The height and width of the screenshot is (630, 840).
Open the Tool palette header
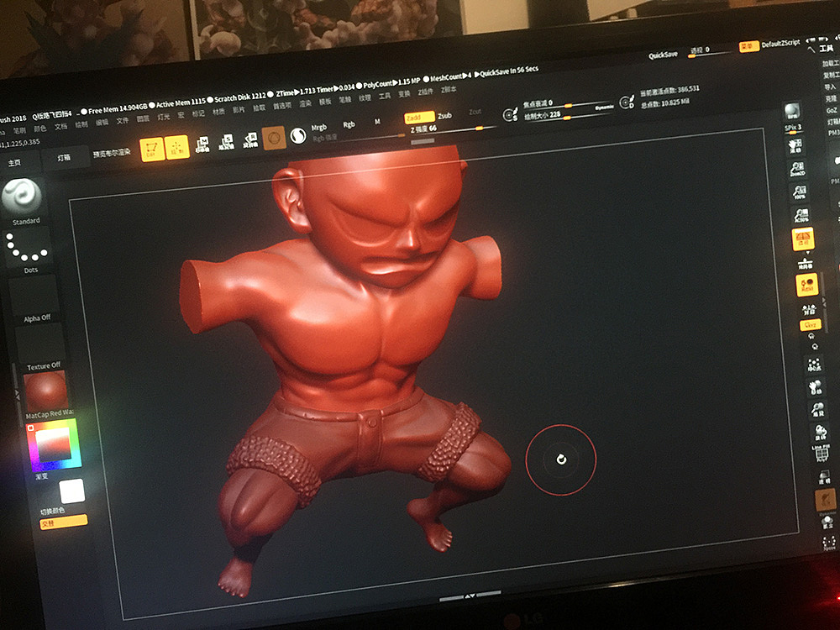826,48
